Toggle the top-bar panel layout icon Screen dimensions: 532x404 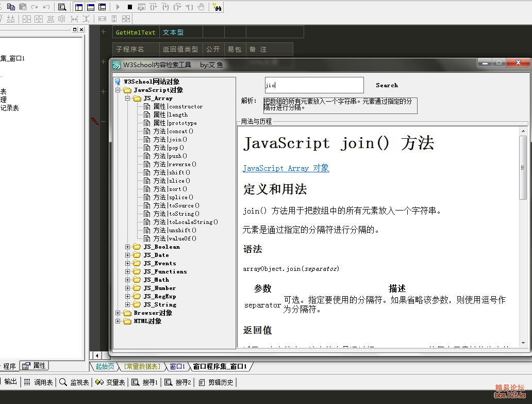click(x=91, y=7)
